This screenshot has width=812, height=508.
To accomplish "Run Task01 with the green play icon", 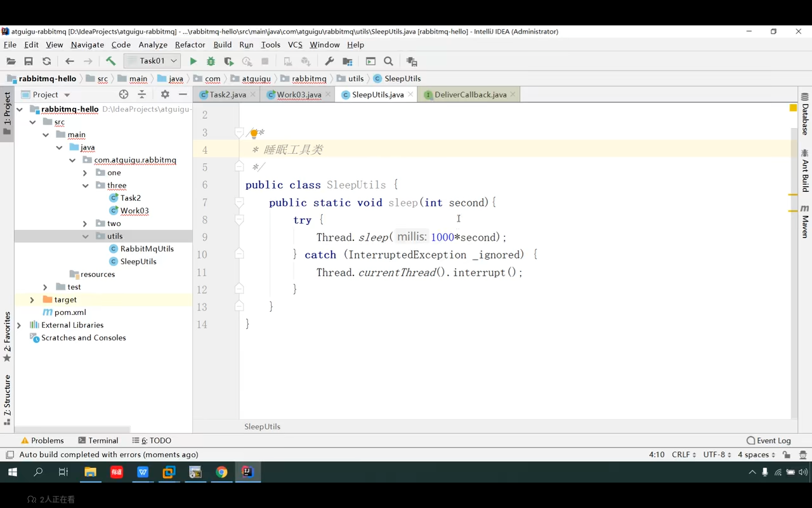I will coord(193,62).
